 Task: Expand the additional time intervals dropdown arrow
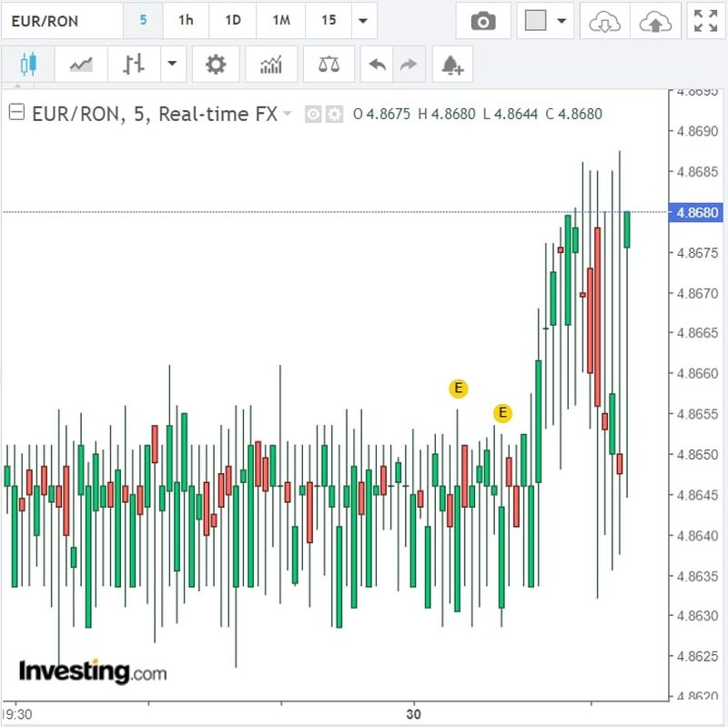coord(363,21)
